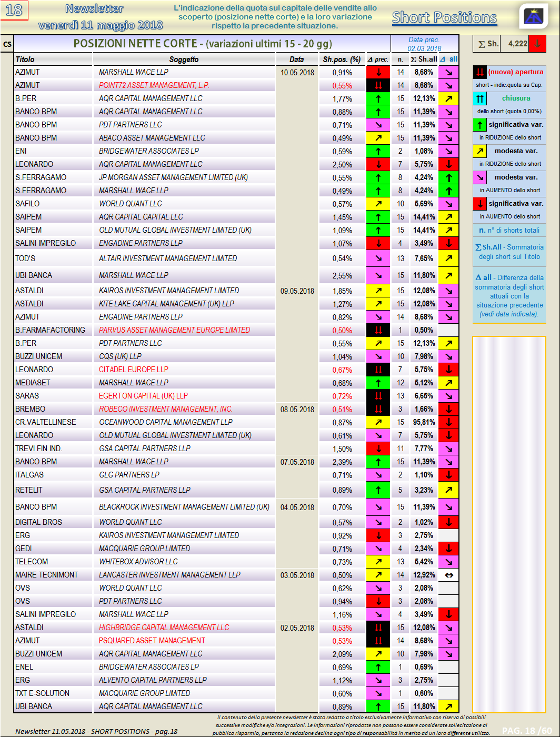Click the newsletter logo icon at top right

533,16
